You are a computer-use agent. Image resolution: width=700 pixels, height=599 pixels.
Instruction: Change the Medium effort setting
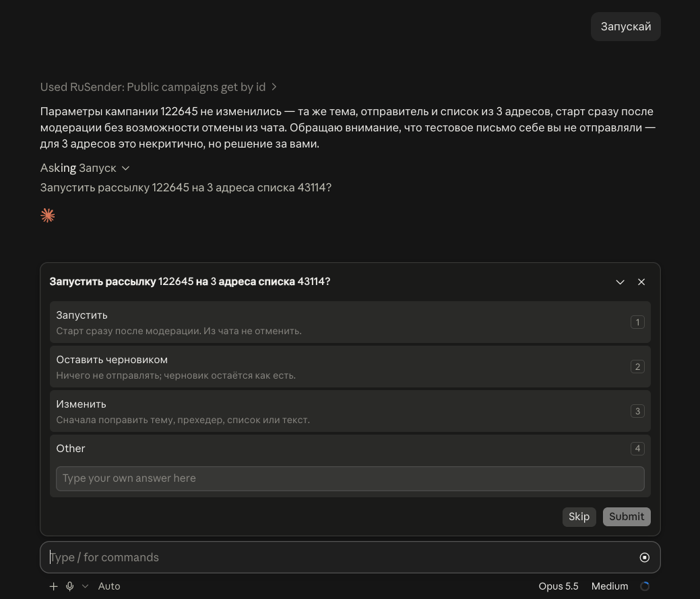tap(610, 586)
